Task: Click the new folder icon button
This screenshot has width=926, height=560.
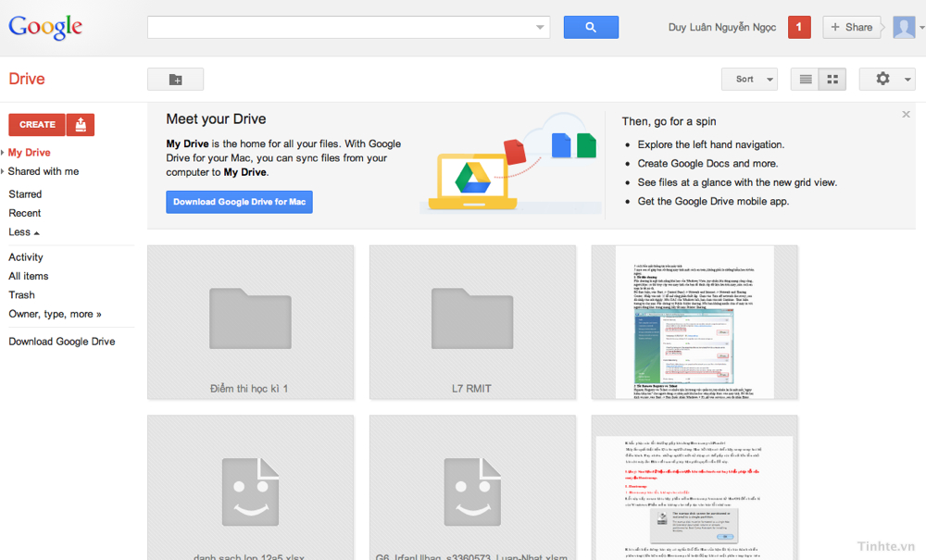Action: (175, 79)
